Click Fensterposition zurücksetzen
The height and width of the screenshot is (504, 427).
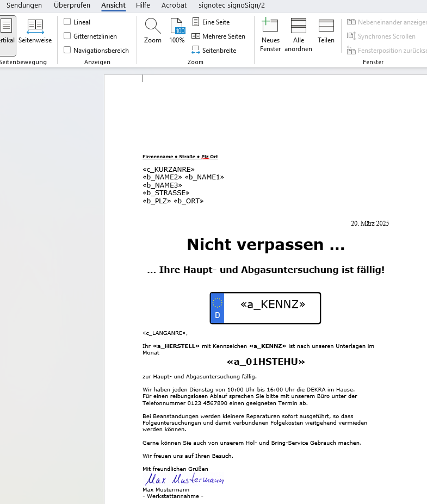[387, 51]
